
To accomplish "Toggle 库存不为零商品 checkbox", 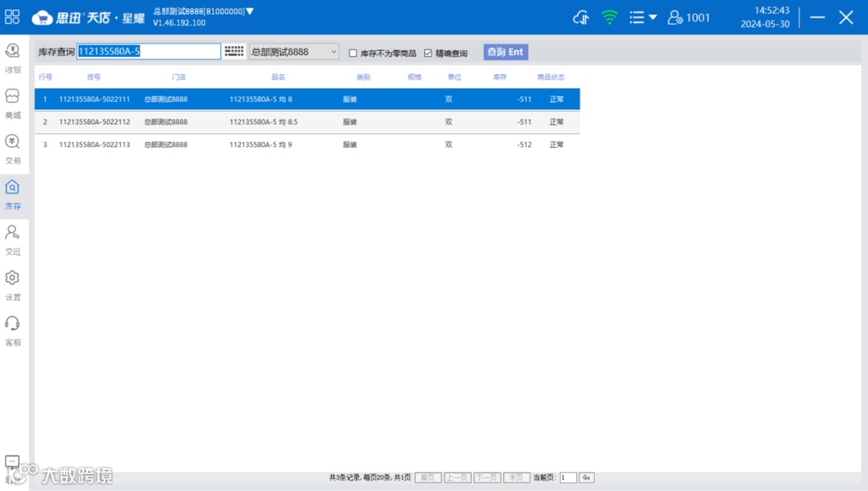I will [x=353, y=53].
